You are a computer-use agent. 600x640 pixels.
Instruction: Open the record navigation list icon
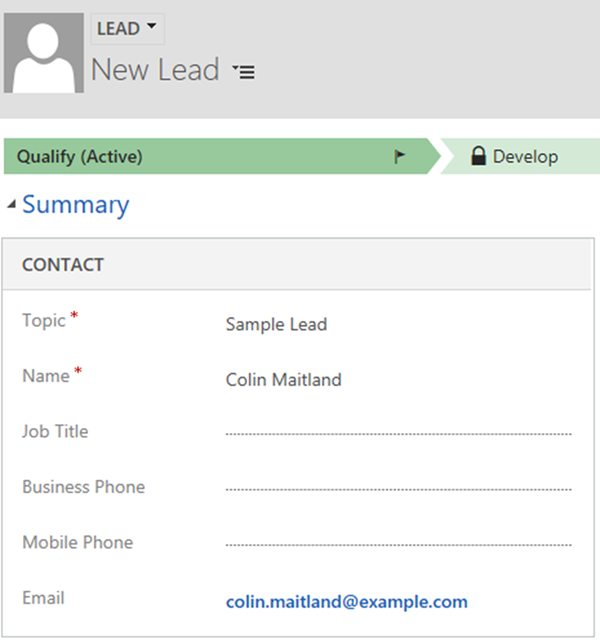pyautogui.click(x=243, y=72)
